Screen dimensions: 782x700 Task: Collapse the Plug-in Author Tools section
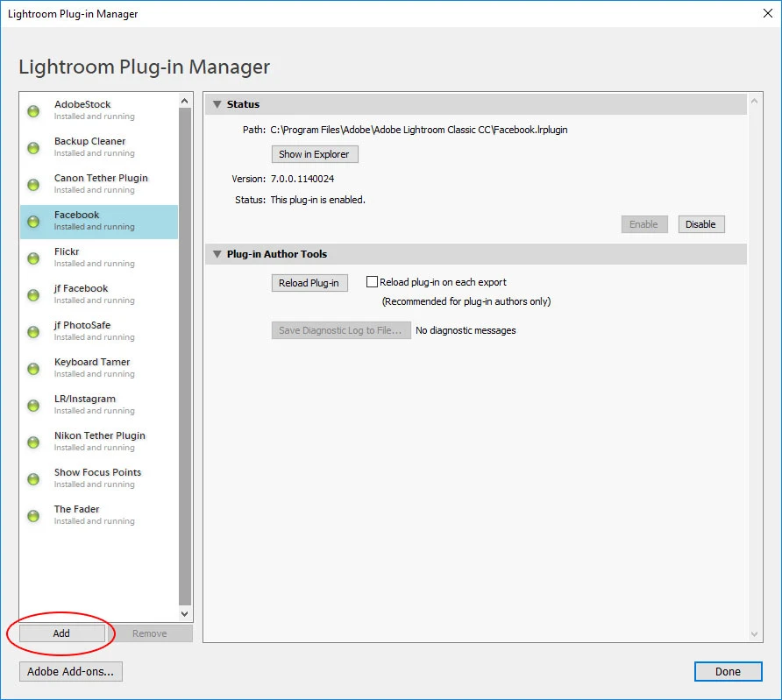coord(217,254)
